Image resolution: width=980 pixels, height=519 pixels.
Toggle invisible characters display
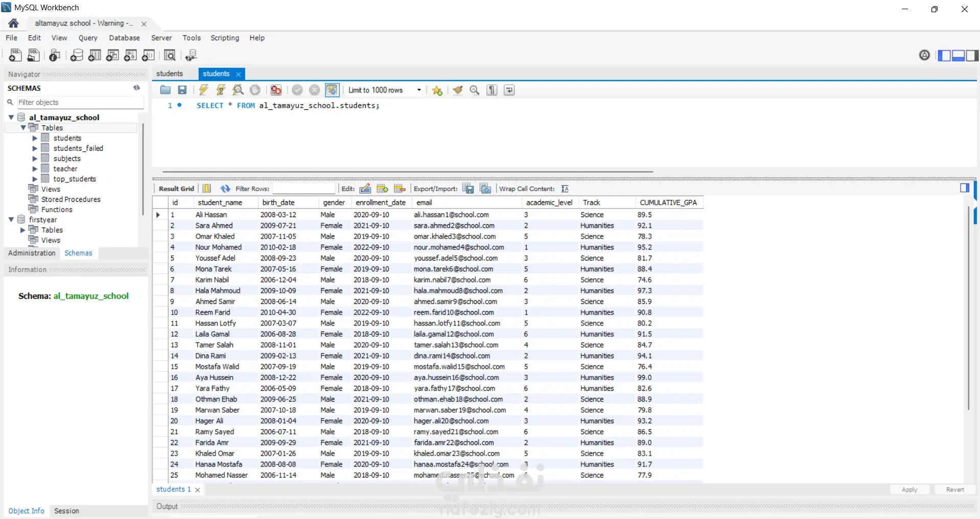coord(492,90)
